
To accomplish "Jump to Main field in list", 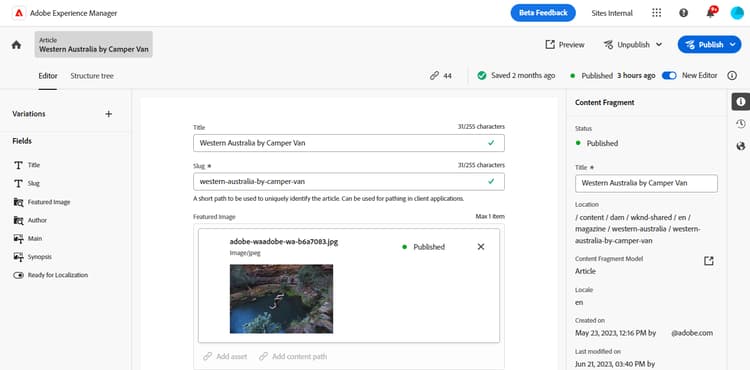I will coord(28,238).
